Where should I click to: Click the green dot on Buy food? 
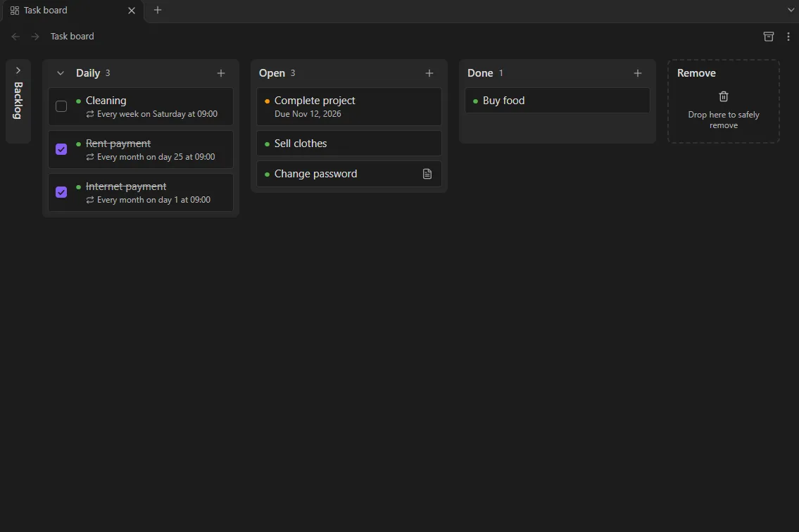coord(475,101)
